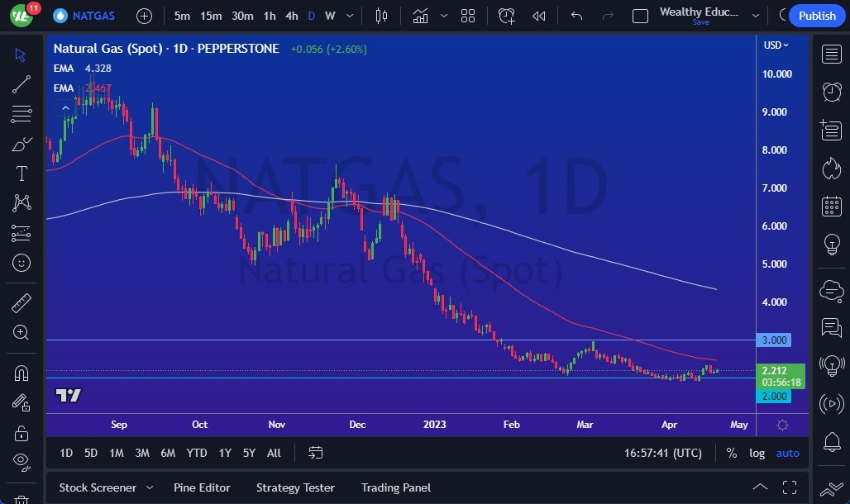Select the brush drawing tool

coord(21,144)
